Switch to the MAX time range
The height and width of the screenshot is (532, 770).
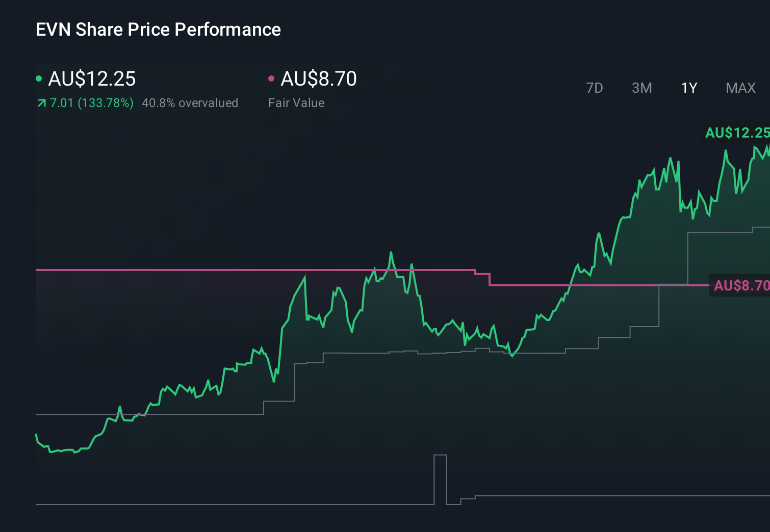[x=740, y=88]
